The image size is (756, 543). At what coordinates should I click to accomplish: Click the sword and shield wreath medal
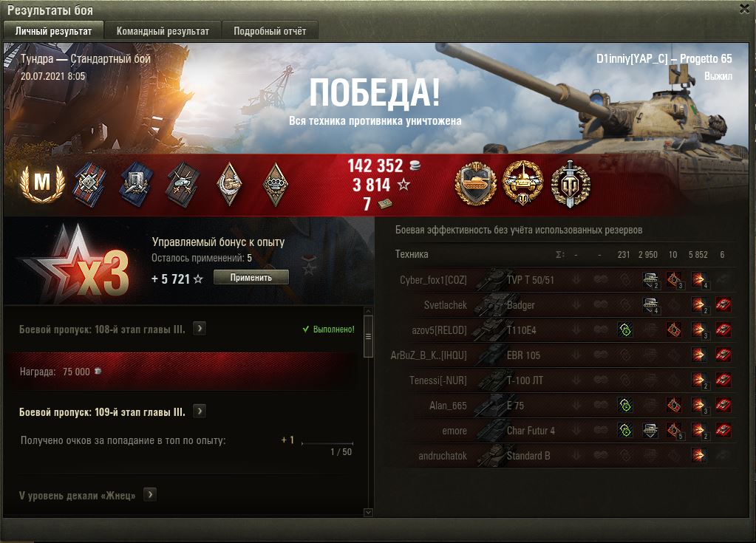pos(570,184)
